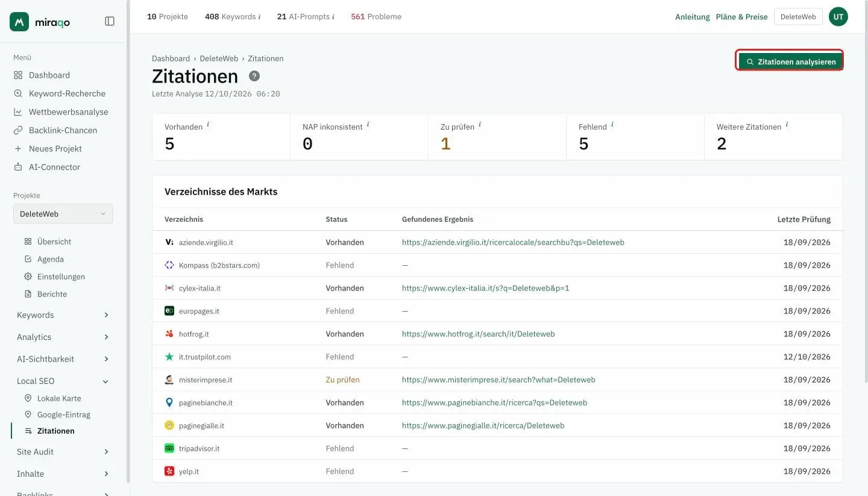Viewport: 868px width, 496px height.
Task: Click the info icon next to AI-Prompts
Action: (333, 17)
